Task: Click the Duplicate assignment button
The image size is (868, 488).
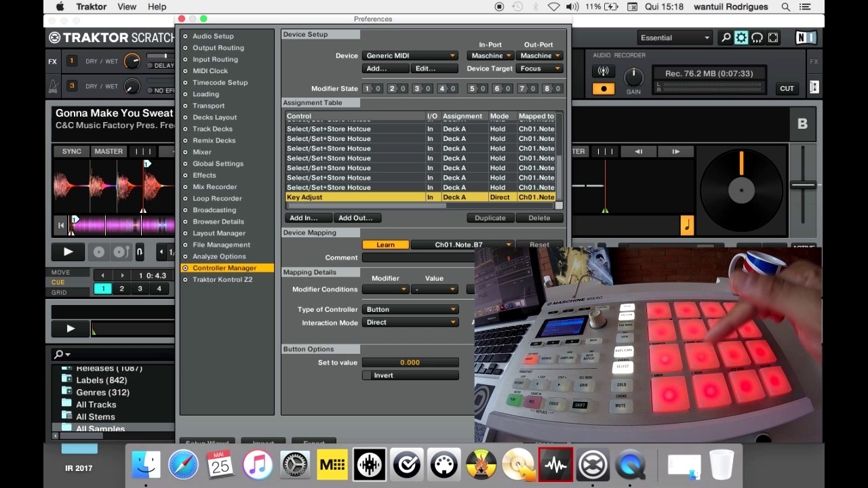Action: coord(490,218)
